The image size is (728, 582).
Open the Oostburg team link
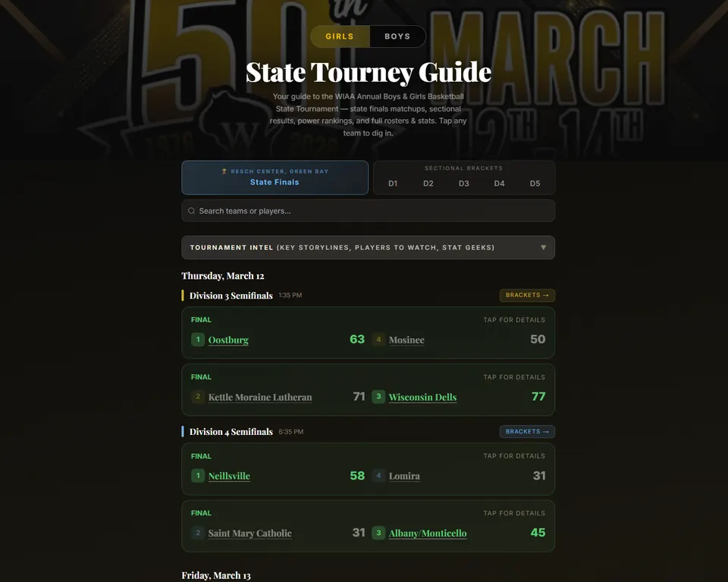[x=228, y=339]
